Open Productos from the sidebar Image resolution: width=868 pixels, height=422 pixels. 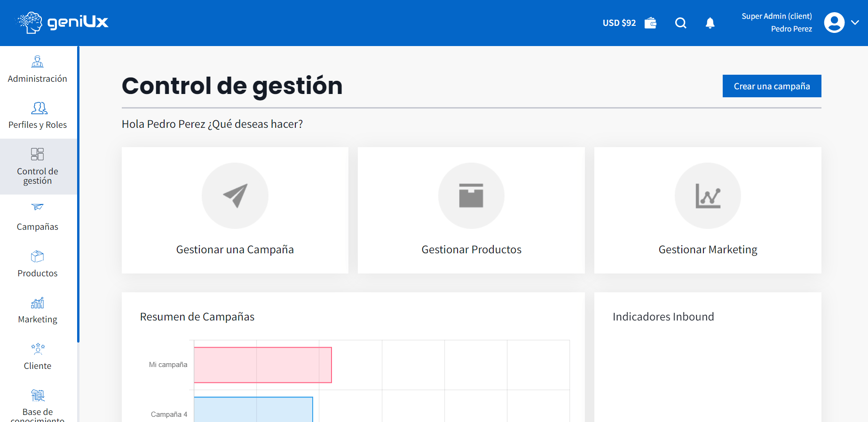38,264
